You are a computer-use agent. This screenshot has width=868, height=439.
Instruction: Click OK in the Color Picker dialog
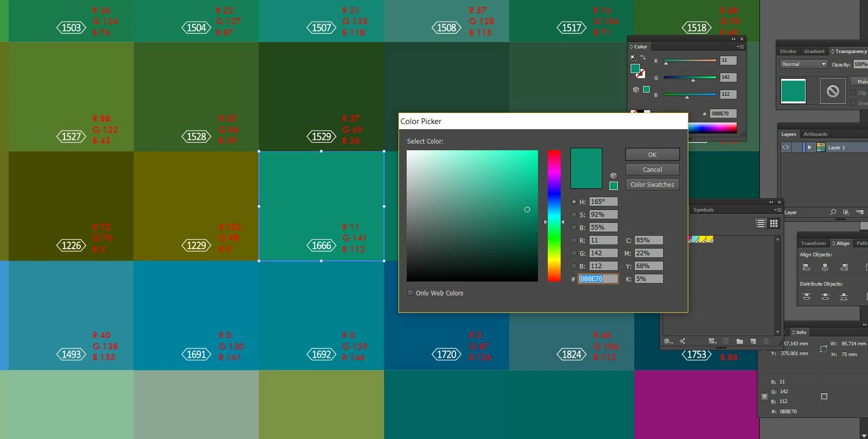652,154
